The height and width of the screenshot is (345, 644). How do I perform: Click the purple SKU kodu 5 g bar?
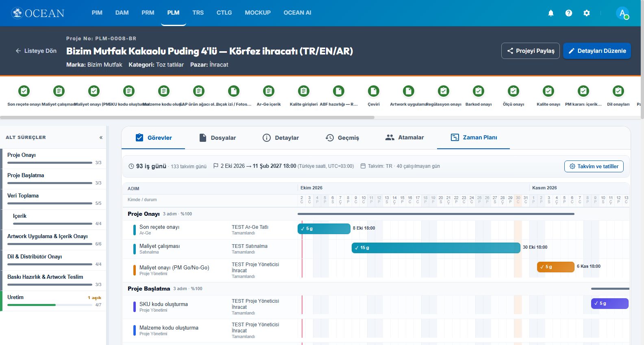tap(609, 303)
